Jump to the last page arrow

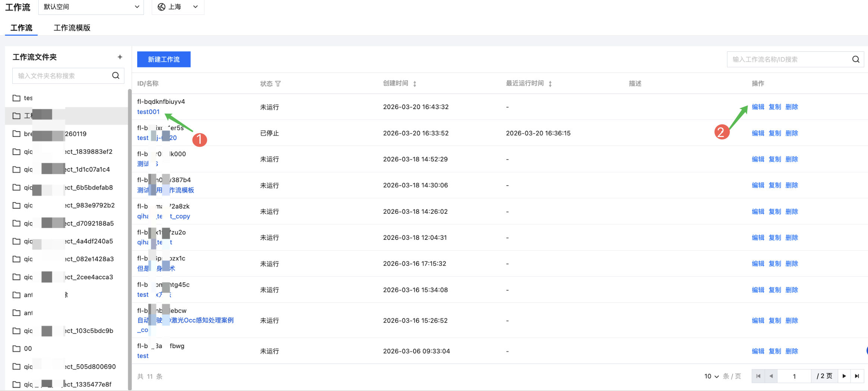857,376
